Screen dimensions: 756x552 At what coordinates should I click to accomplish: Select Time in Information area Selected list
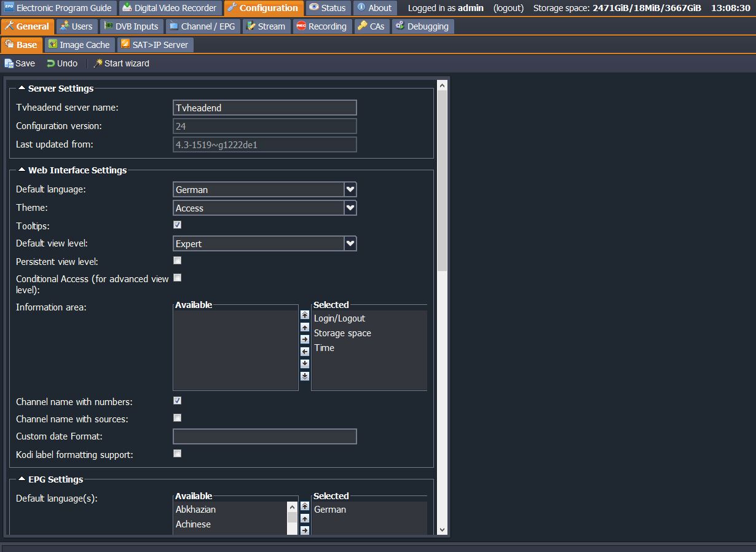point(369,348)
